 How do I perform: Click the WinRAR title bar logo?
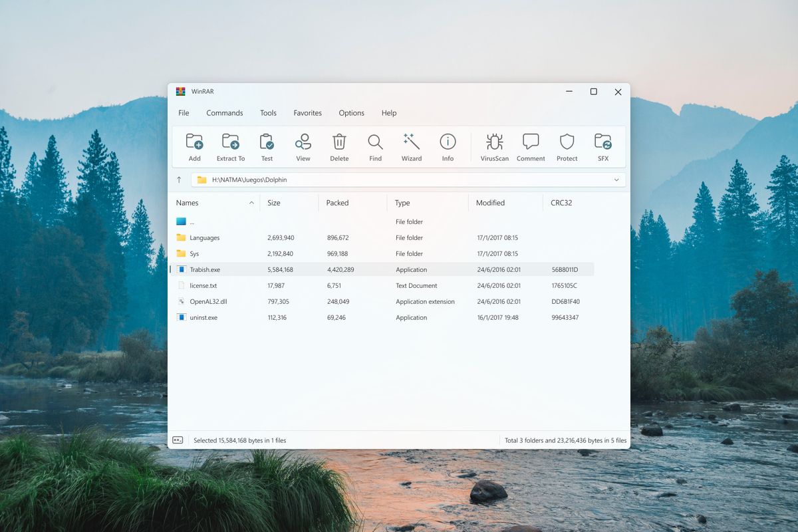[x=180, y=92]
